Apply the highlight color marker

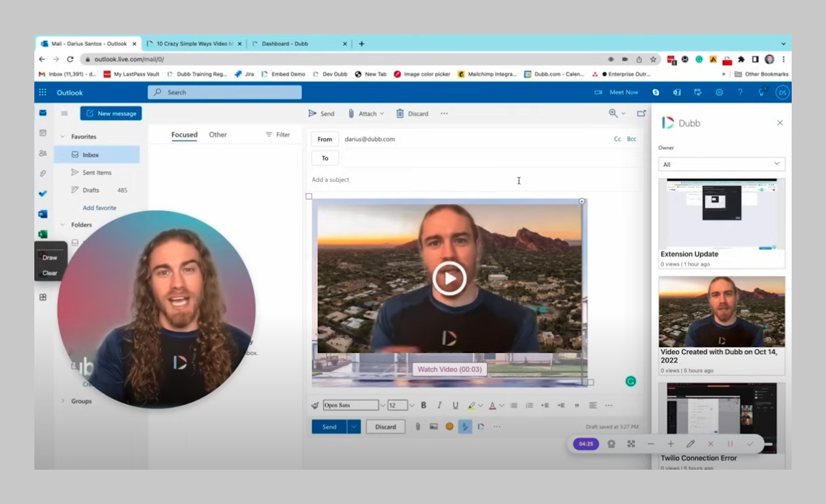coord(472,405)
